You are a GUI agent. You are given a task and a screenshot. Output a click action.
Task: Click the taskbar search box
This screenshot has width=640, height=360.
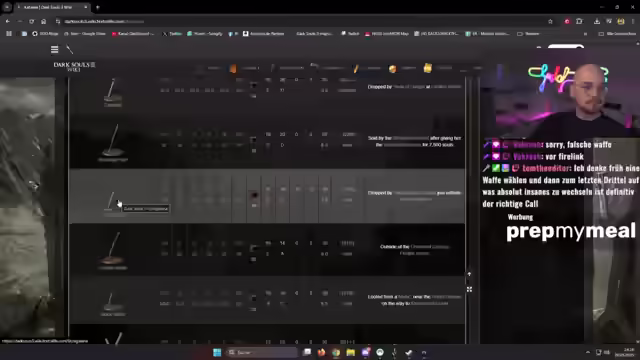tap(261, 352)
